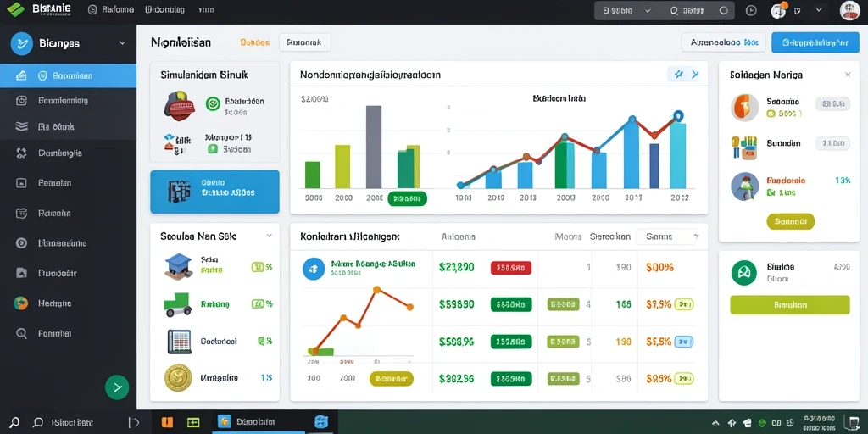Click the blue cube icon in taskbar
The height and width of the screenshot is (434, 868).
tap(321, 422)
